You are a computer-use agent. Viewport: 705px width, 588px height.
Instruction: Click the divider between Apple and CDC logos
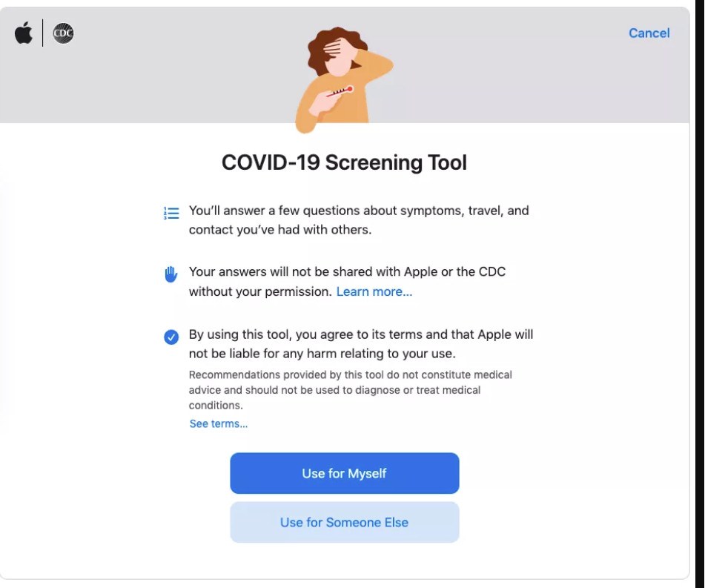(43, 33)
